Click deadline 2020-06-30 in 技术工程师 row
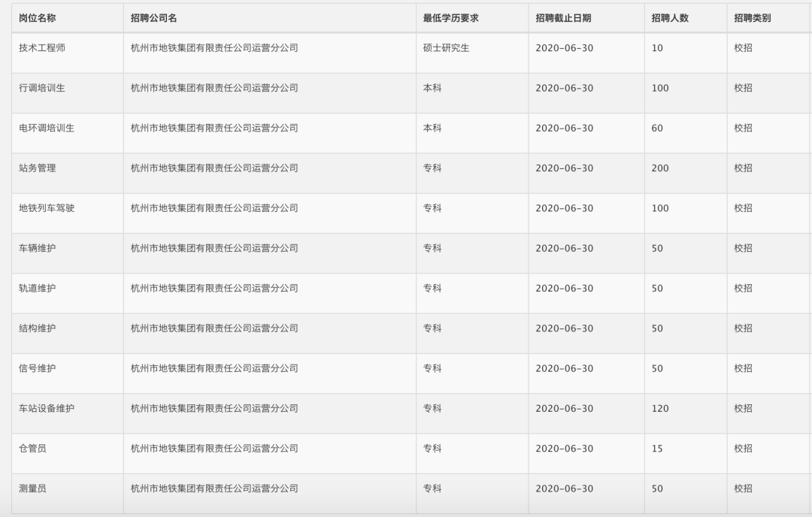 click(565, 48)
